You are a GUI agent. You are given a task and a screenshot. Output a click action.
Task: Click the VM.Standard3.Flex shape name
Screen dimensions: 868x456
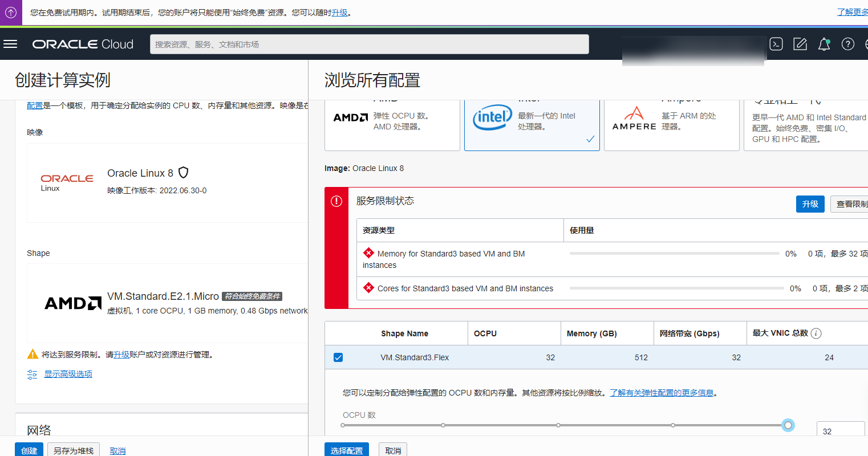[415, 357]
